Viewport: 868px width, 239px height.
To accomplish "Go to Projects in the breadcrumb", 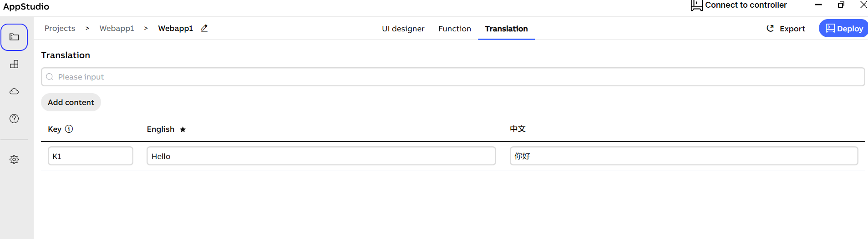I will tap(60, 28).
